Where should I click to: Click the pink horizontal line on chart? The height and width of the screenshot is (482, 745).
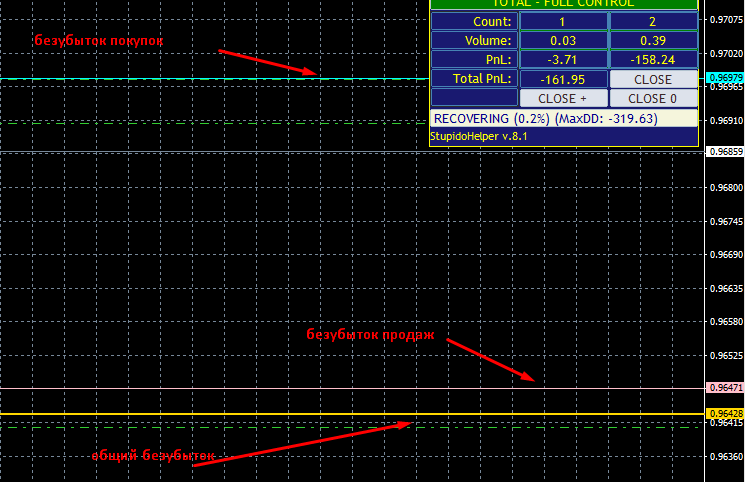point(352,388)
